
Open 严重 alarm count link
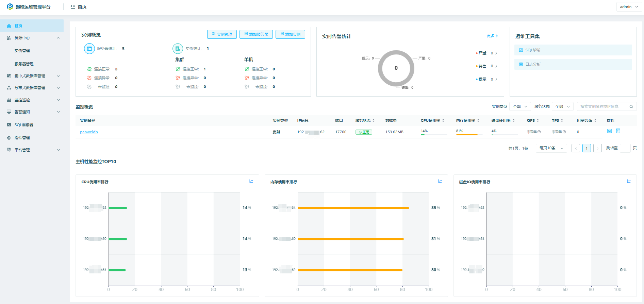(492, 53)
